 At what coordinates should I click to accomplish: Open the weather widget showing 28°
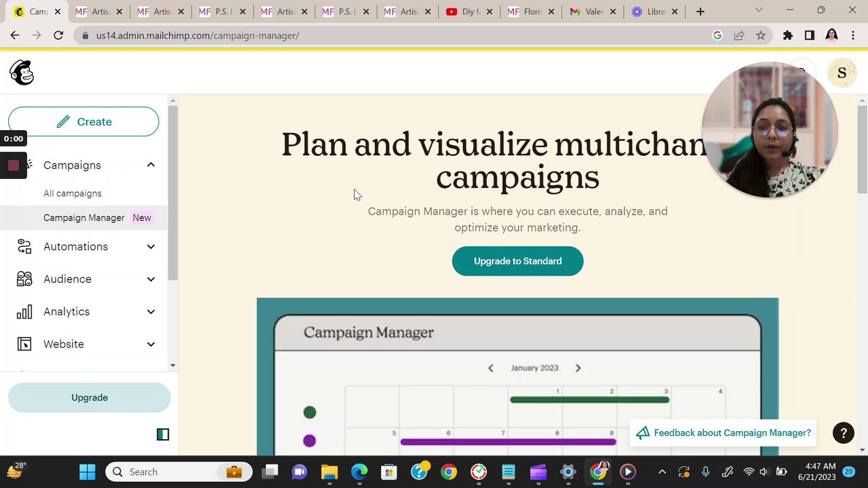[x=15, y=470]
